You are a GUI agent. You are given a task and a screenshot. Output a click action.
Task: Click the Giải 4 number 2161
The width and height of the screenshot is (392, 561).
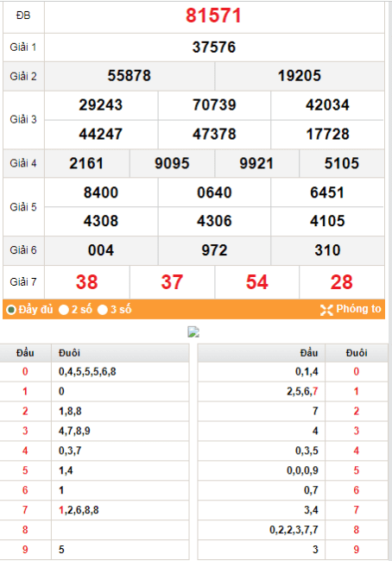click(x=86, y=163)
